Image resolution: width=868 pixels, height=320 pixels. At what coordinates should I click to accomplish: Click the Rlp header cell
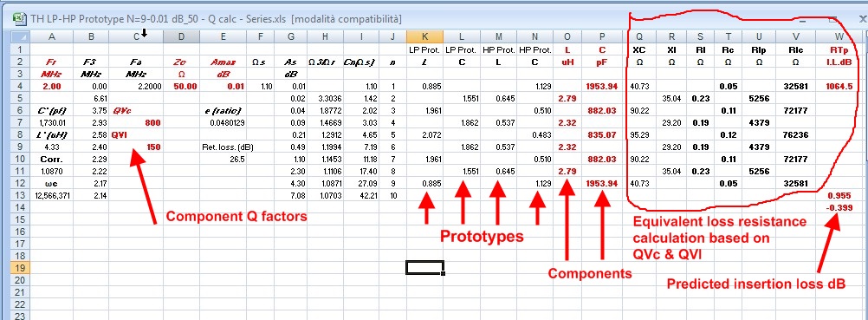(759, 50)
